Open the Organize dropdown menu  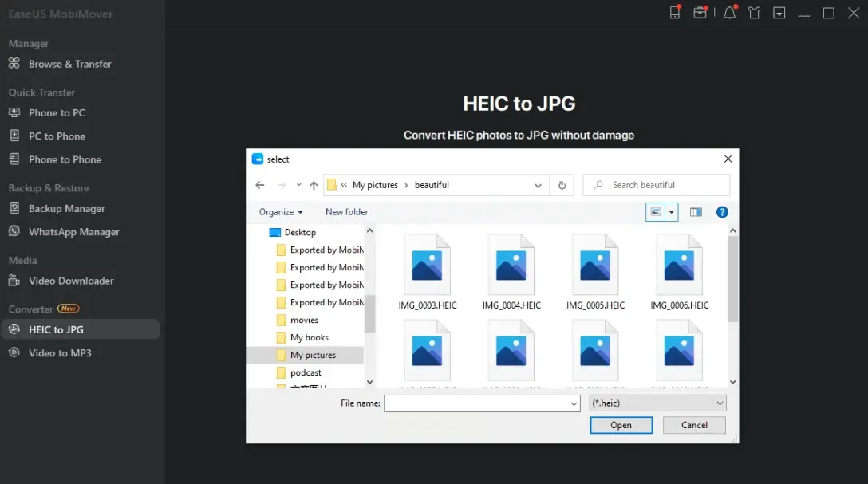[x=281, y=212]
